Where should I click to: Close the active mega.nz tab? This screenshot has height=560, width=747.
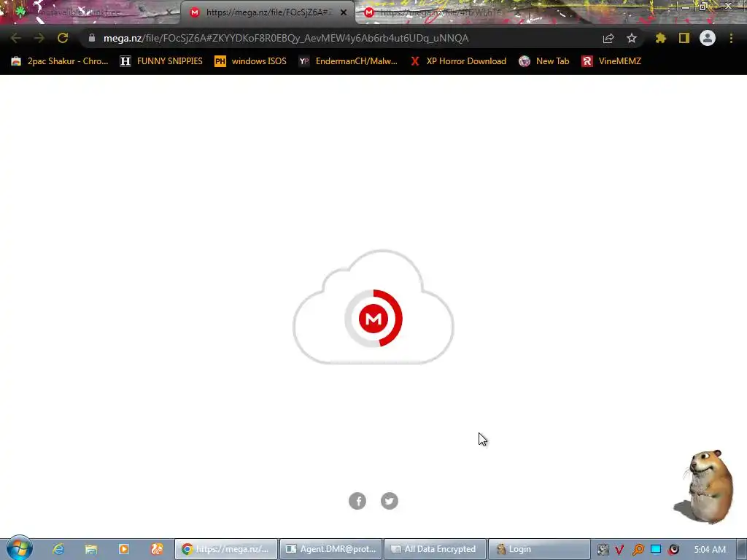(x=344, y=12)
